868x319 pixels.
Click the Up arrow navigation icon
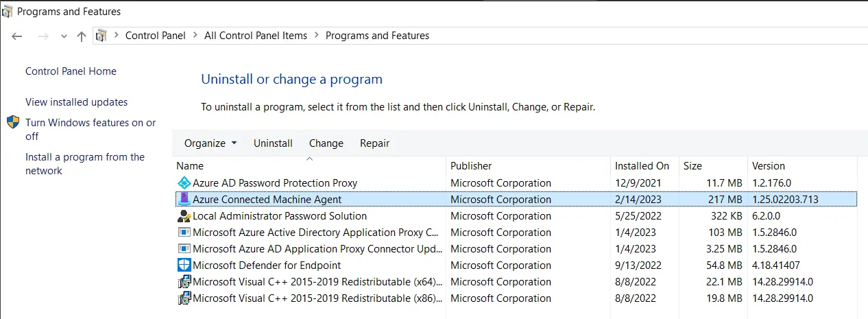[82, 36]
